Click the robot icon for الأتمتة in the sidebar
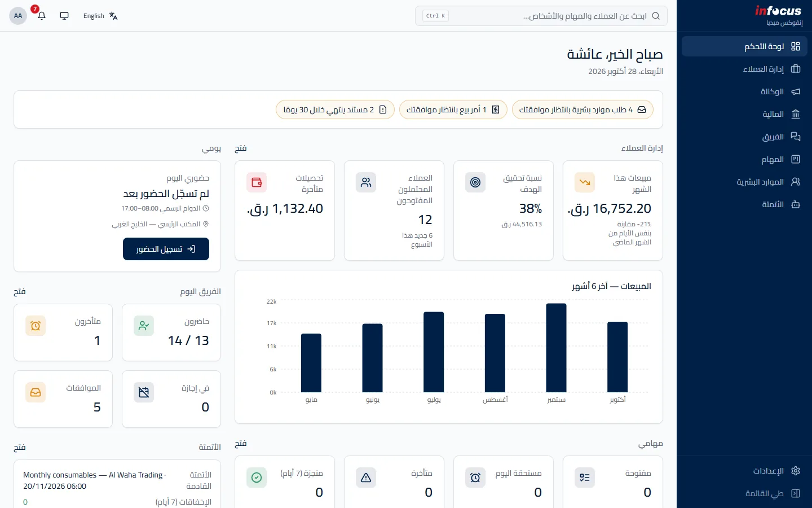Screen dimensions: 812x508 coord(796,204)
